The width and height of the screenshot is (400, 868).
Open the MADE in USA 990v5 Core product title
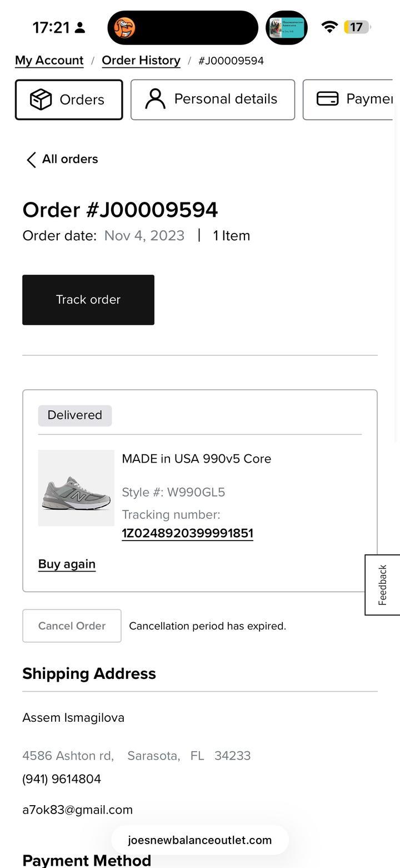[197, 459]
